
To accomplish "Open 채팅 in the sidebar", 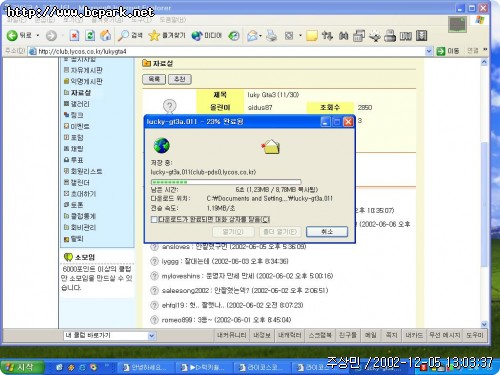I will coord(77,149).
